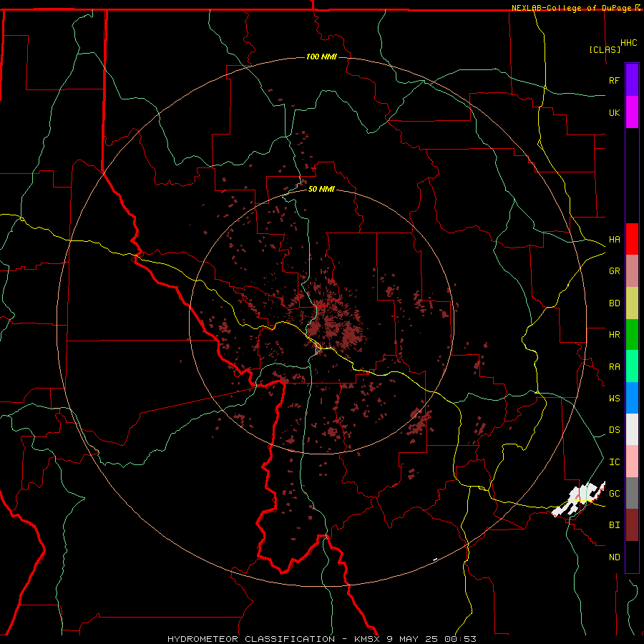Pick the dark green HR legend swatch

(632, 335)
